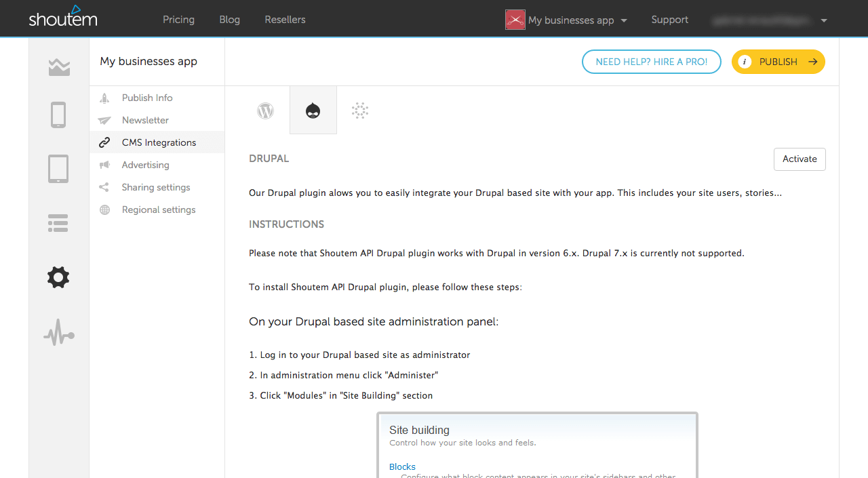
Task: Click the Blocks link in screenshot
Action: click(x=402, y=466)
